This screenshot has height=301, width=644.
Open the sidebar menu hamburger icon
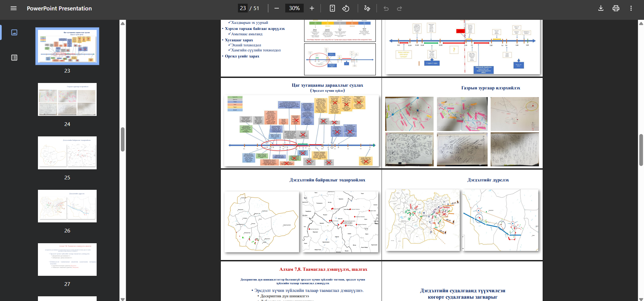click(13, 8)
